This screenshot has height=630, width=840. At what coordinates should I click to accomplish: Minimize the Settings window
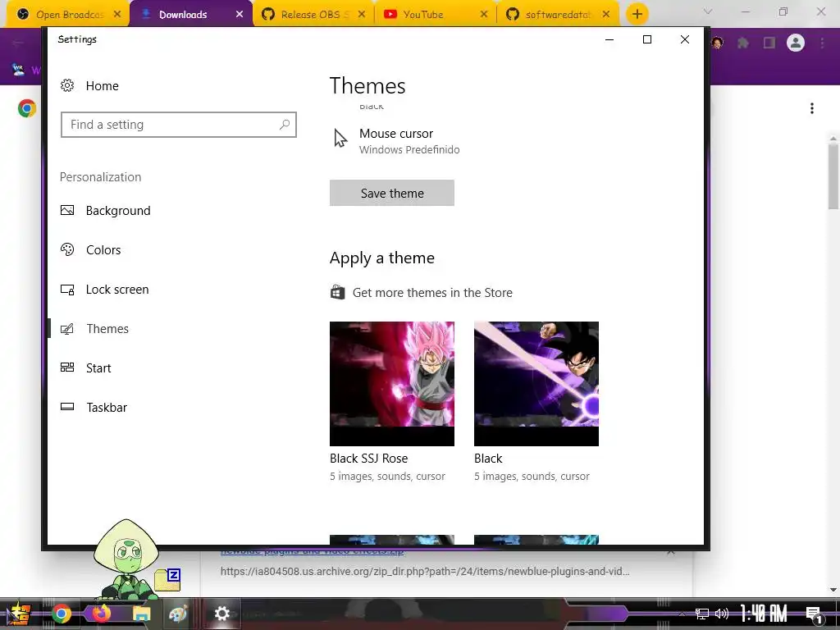[609, 39]
